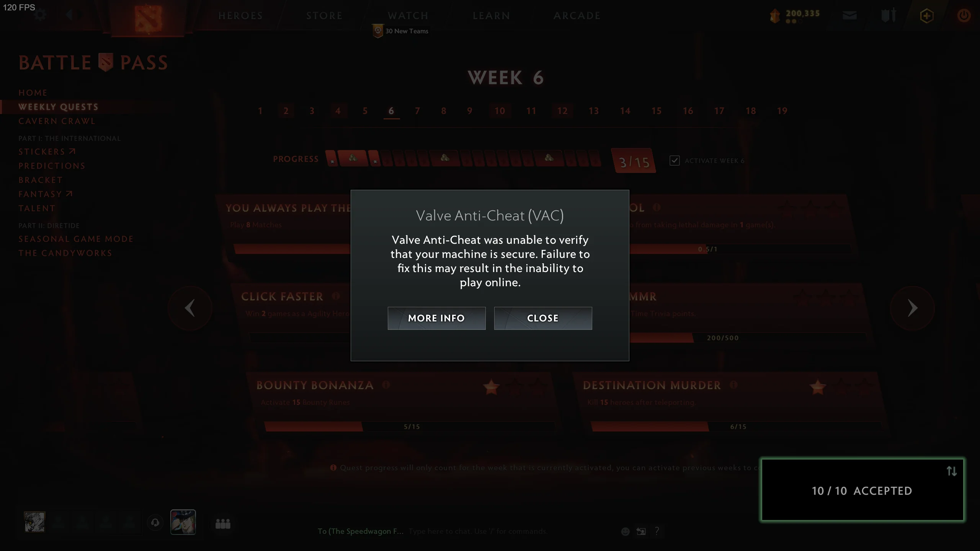Click the left arrow navigation expander
This screenshot has height=551, width=980.
click(70, 15)
